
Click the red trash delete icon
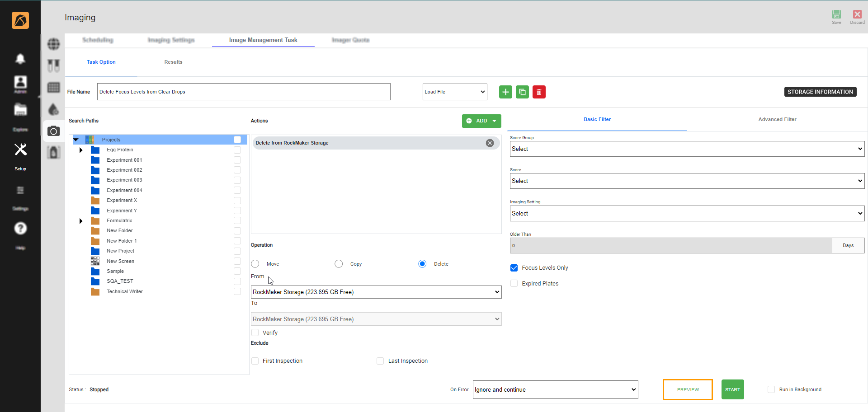coord(539,92)
